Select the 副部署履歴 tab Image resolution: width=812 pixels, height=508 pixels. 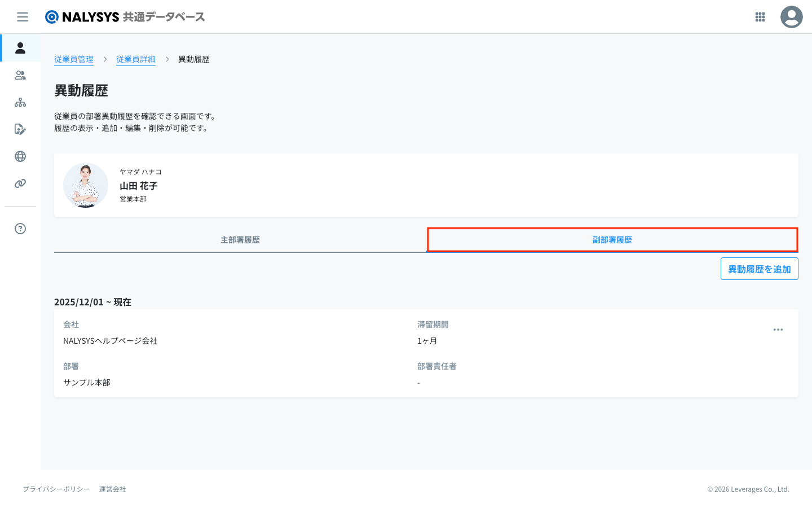coord(612,240)
